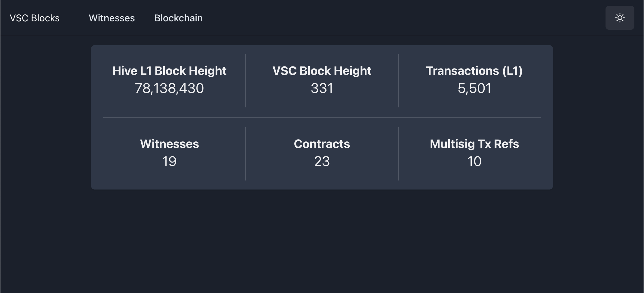Select the Contracts stat heading
Viewport: 644px width, 293px height.
pos(322,144)
